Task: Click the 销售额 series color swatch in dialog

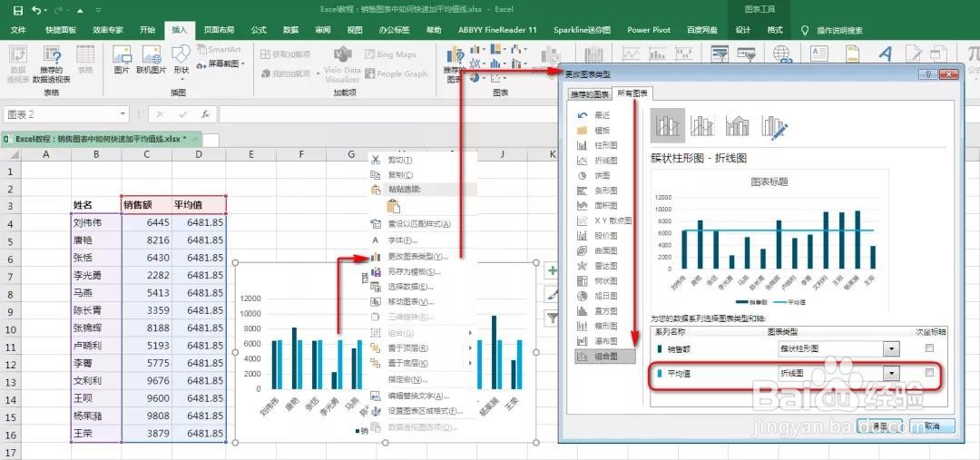Action: [x=659, y=348]
